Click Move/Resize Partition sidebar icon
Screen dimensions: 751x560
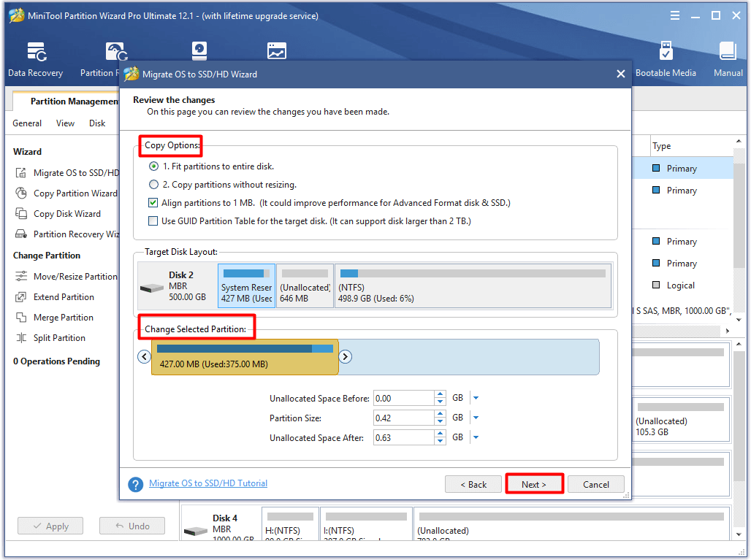[21, 276]
